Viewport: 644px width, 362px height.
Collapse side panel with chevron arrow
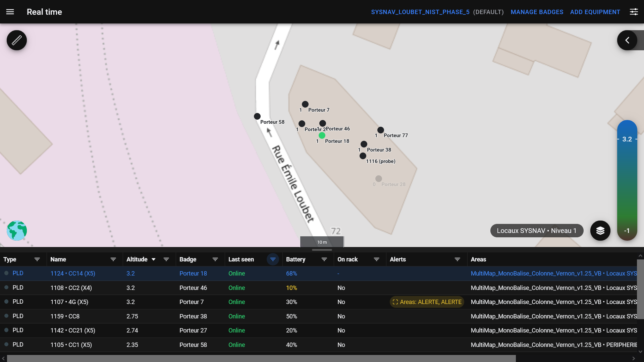[x=627, y=40]
